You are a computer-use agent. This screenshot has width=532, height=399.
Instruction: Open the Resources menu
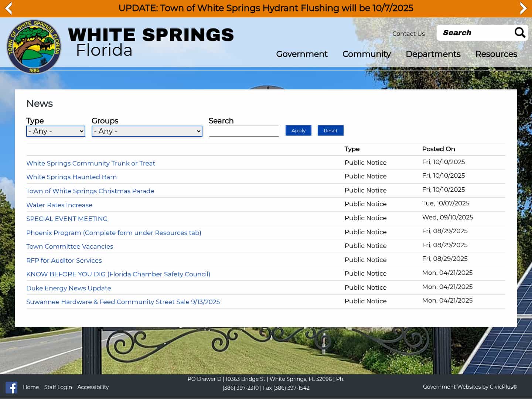point(496,54)
